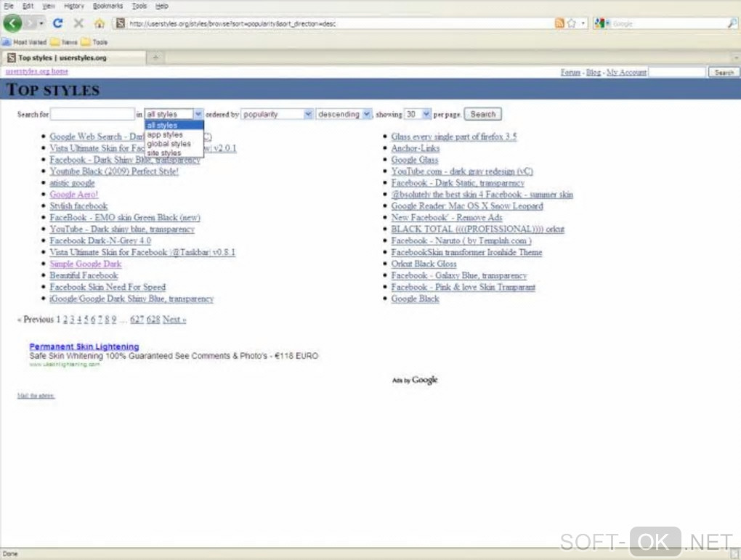Open the News bookmarks folder
Image resolution: width=741 pixels, height=560 pixels.
[64, 42]
